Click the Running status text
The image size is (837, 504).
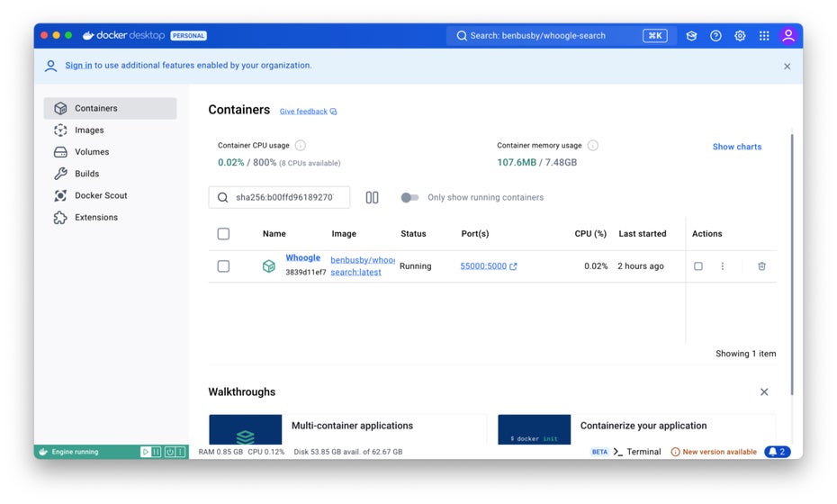(x=415, y=265)
